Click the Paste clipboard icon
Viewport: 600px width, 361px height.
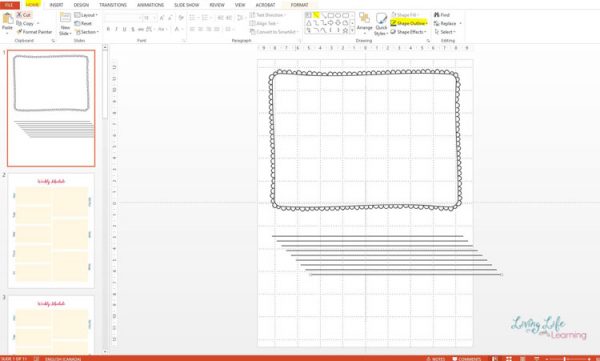click(7, 19)
